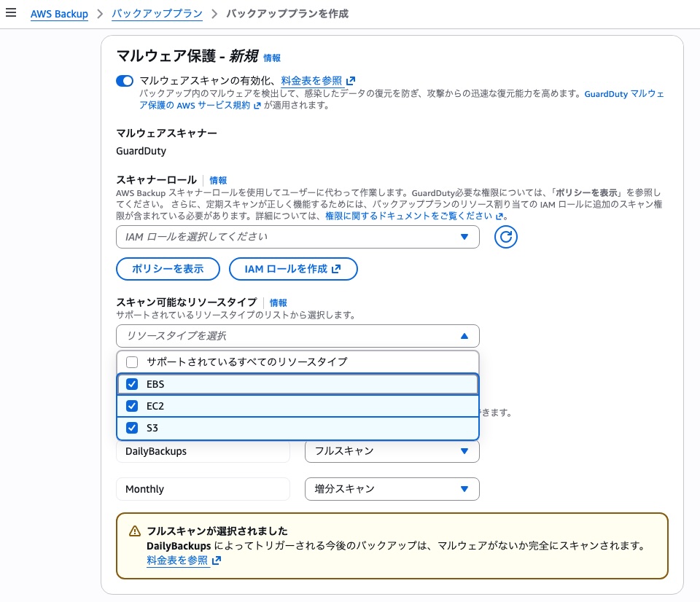This screenshot has width=700, height=602.
Task: Click the GuardDuty scanner text
Action: pyautogui.click(x=141, y=152)
